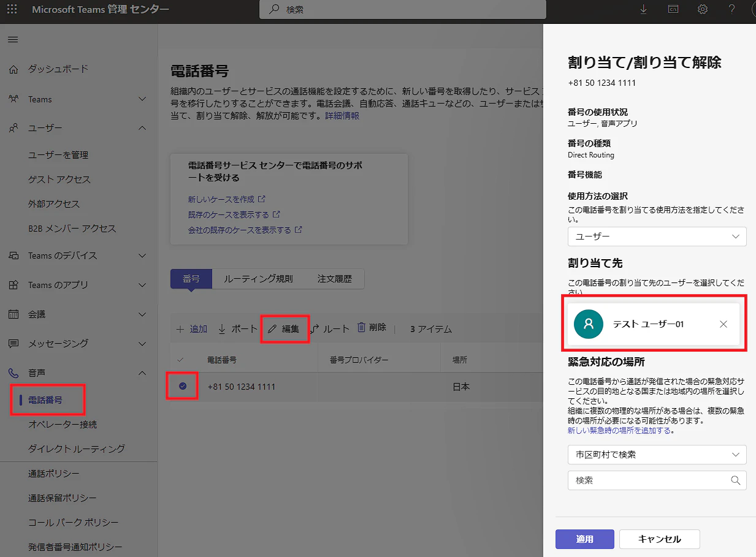Click the top 検索 search box
This screenshot has width=756, height=557.
[x=402, y=10]
